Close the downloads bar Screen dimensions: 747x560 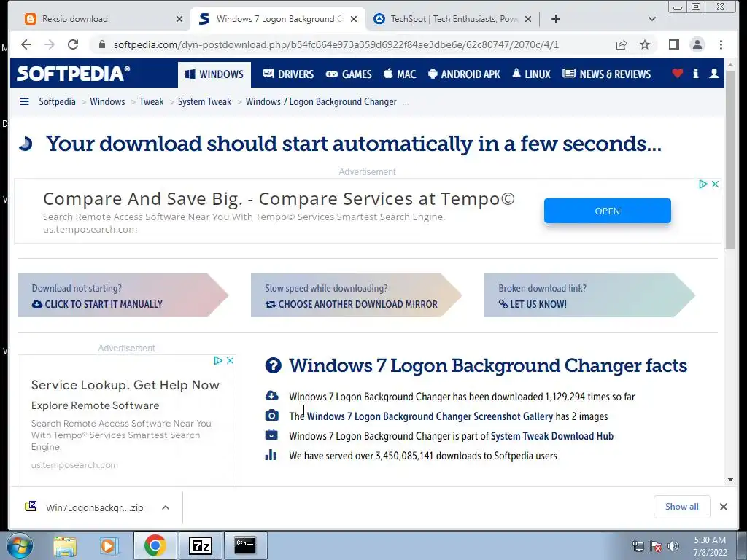click(723, 507)
